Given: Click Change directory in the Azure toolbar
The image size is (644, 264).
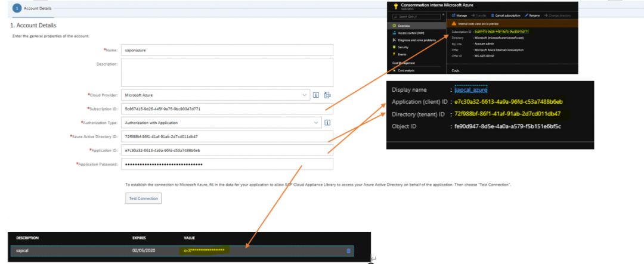Looking at the screenshot, I should click(557, 15).
